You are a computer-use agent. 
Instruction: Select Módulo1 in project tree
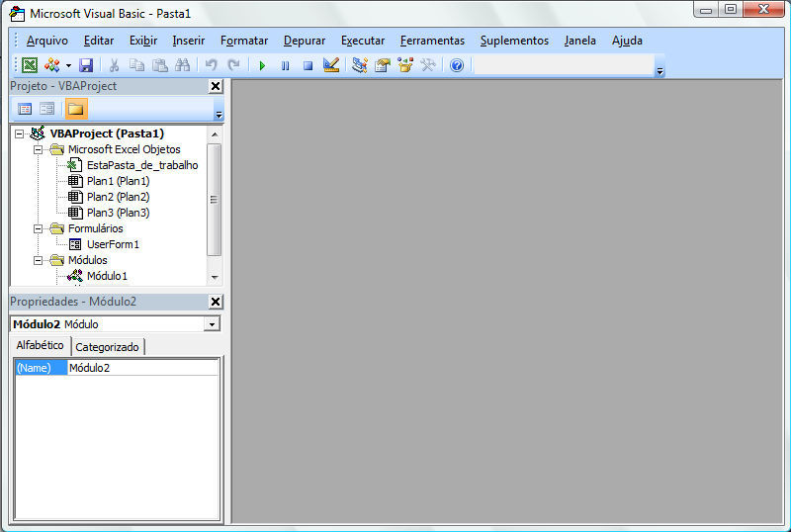click(107, 276)
